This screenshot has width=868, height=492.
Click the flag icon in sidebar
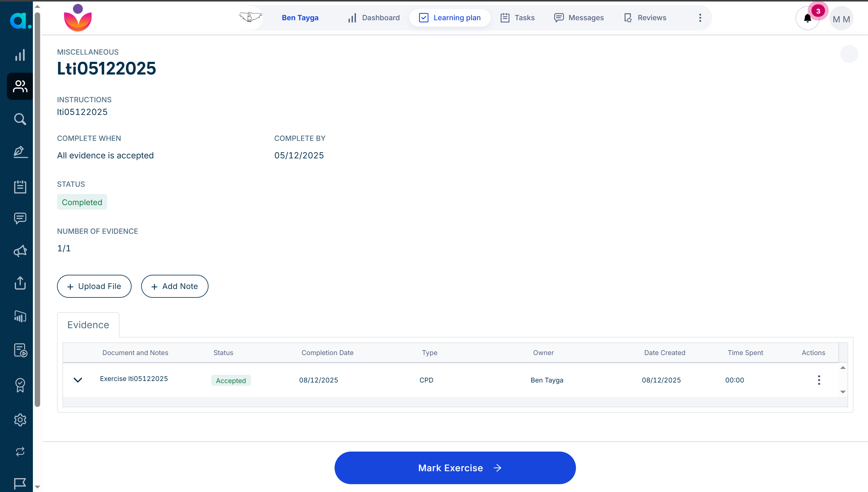tap(20, 483)
